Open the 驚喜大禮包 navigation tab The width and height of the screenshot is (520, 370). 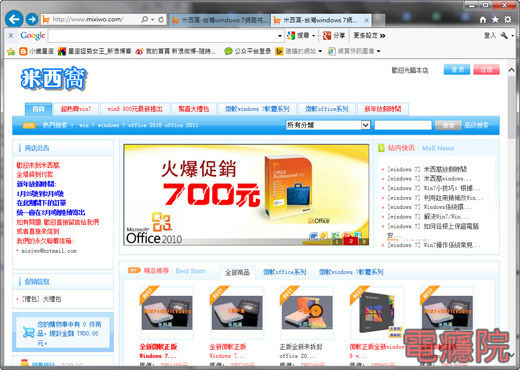[194, 109]
